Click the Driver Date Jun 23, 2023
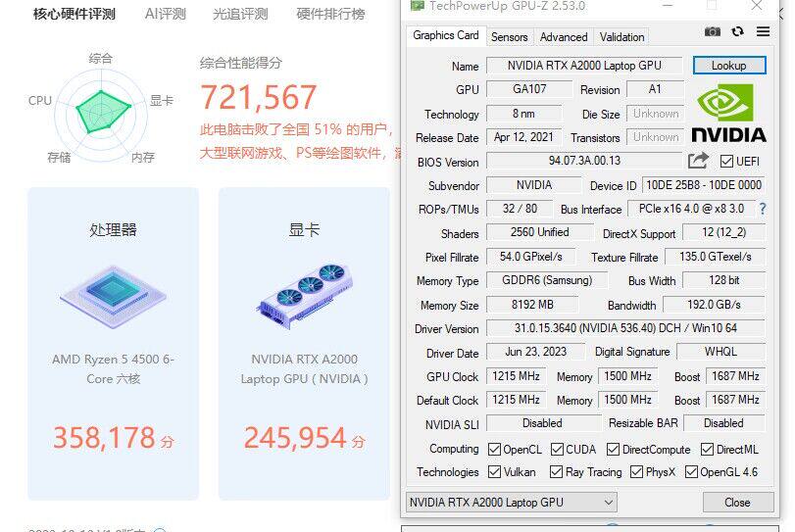795x532 pixels. click(536, 352)
